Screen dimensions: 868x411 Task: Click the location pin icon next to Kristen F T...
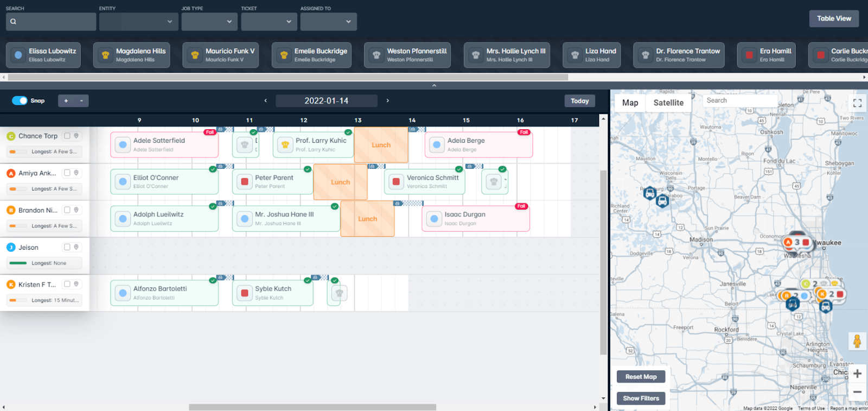tap(76, 284)
